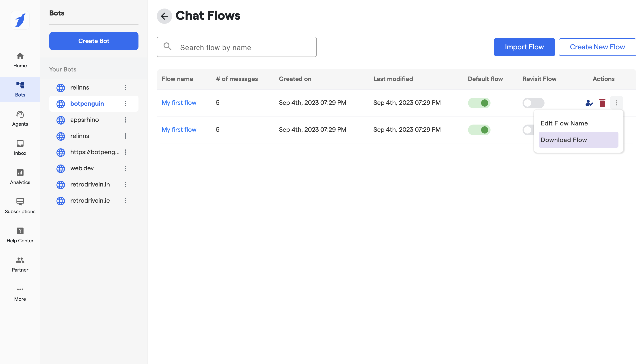Open the Agents section in the sidebar
Image resolution: width=644 pixels, height=364 pixels.
[20, 118]
